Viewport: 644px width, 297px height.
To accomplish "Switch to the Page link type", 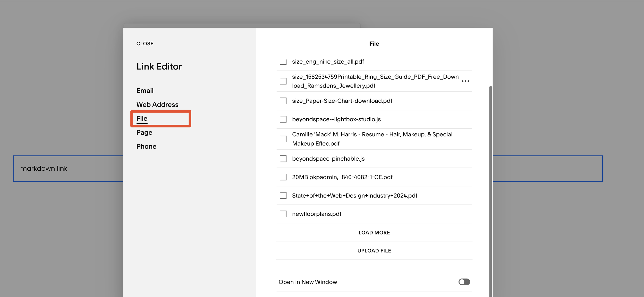I will coord(144,132).
